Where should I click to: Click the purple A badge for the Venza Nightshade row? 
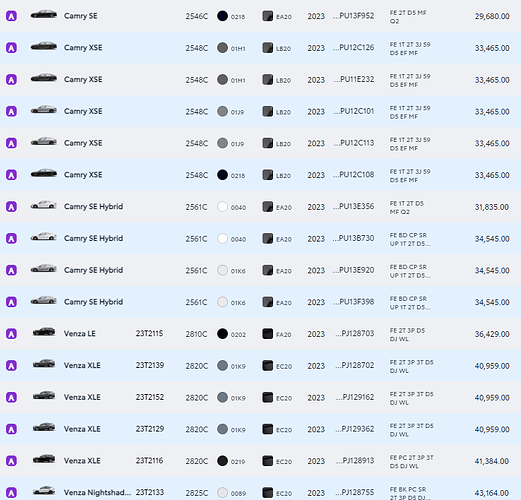point(11,493)
